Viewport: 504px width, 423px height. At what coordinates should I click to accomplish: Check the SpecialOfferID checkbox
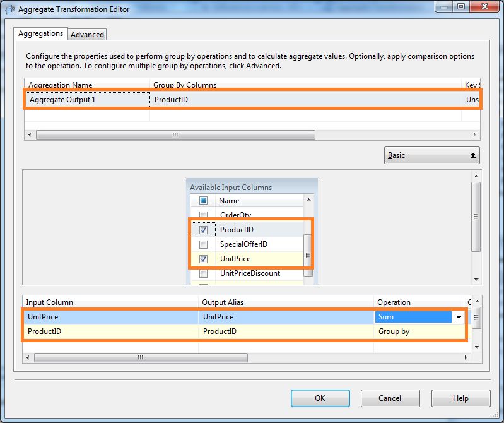(x=203, y=244)
